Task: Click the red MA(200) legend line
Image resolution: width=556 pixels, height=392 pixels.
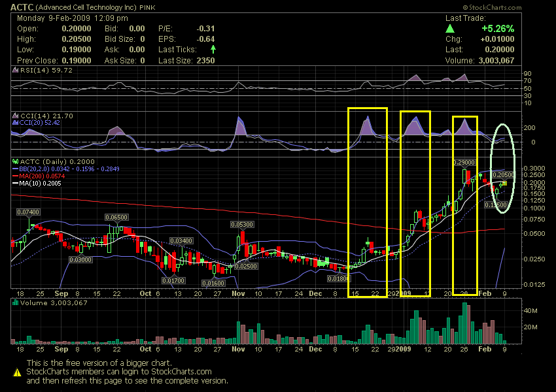Action: click(14, 176)
